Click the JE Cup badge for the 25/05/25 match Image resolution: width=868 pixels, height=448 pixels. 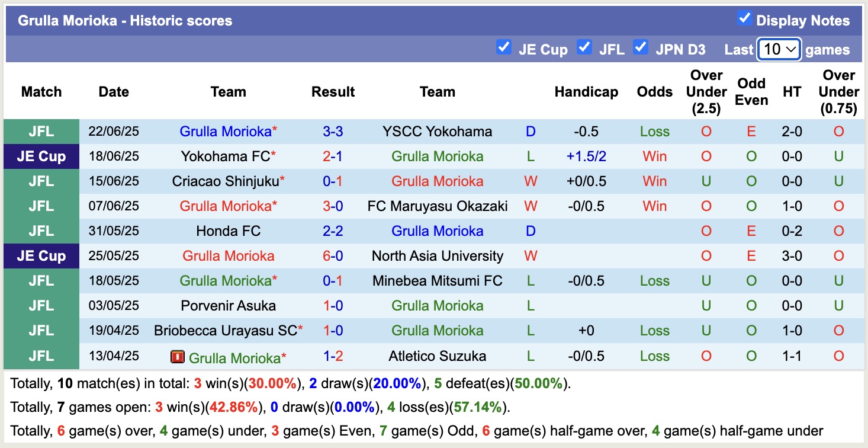pyautogui.click(x=40, y=255)
